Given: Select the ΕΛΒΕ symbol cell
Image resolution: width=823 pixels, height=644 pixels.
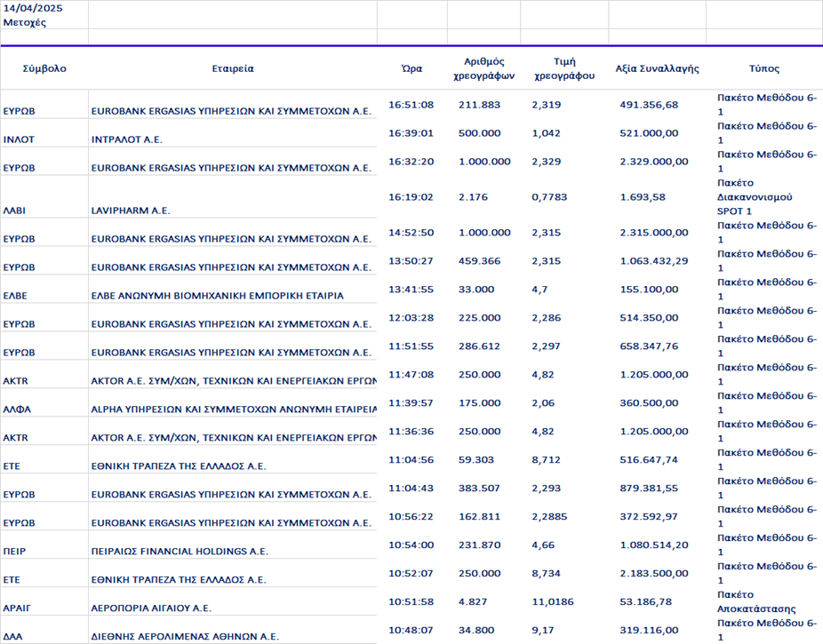Looking at the screenshot, I should pos(15,296).
